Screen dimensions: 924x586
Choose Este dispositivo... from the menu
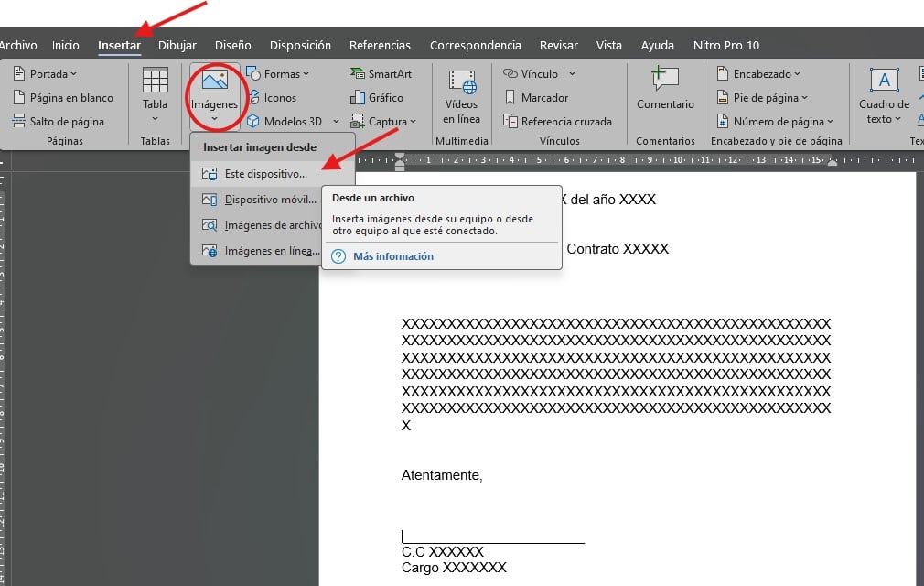pos(273,174)
